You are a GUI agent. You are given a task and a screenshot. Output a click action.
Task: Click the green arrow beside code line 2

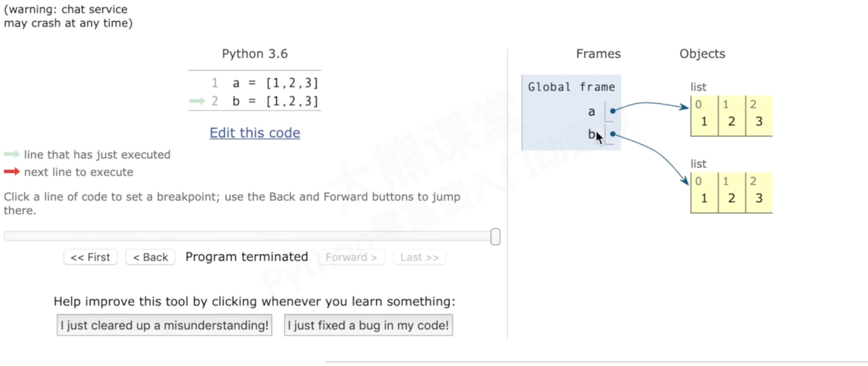coord(197,101)
